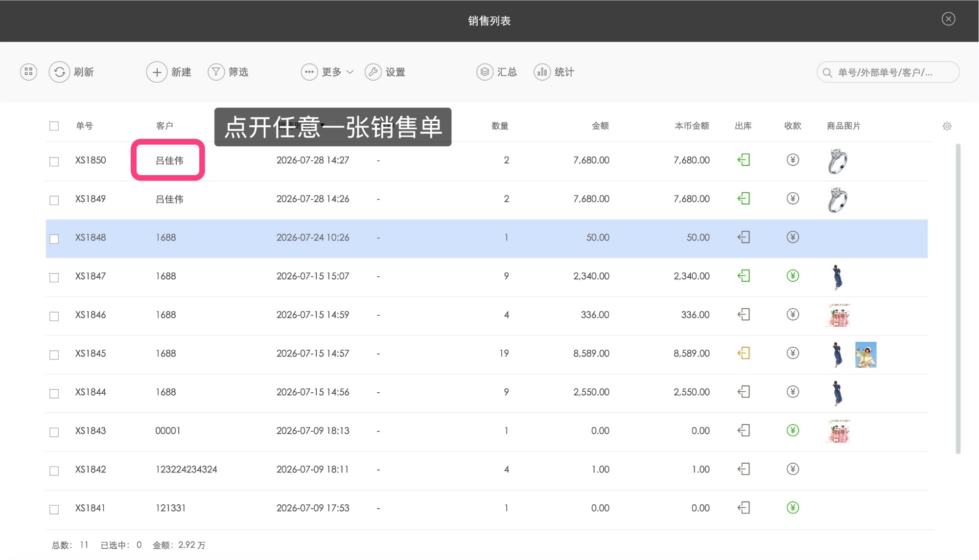Click the payment yen icon for XS1848
Image resolution: width=979 pixels, height=560 pixels.
coord(793,237)
